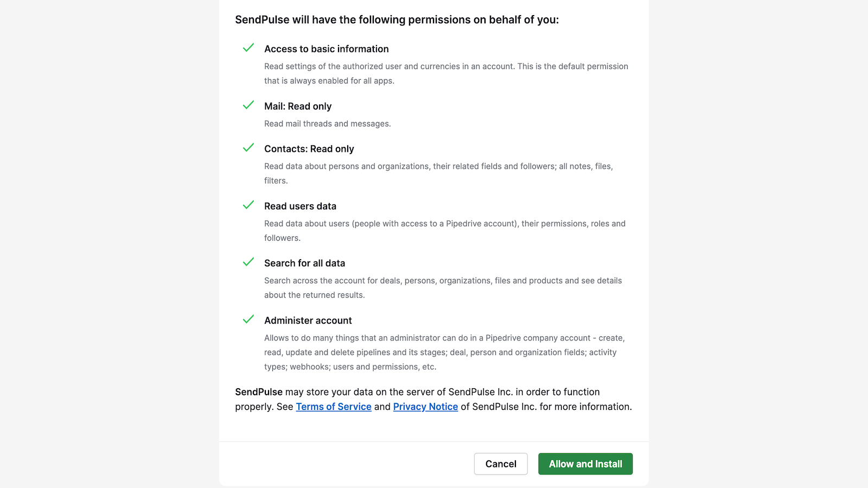This screenshot has width=868, height=488.
Task: Click the Contacts: Read only permission title
Action: coord(309,149)
